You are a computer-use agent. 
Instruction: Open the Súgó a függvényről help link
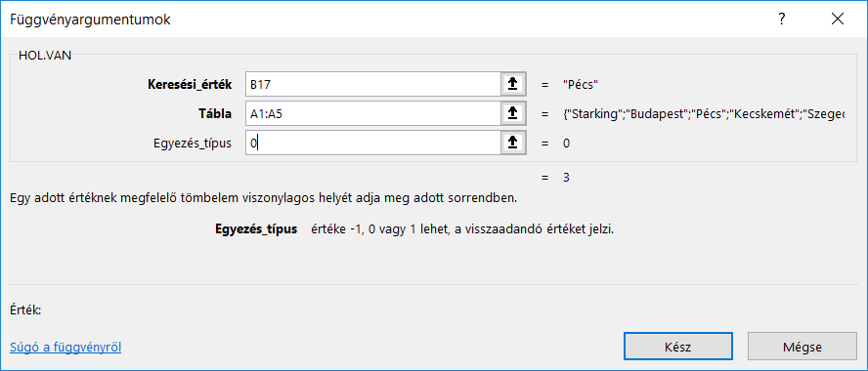pos(65,348)
